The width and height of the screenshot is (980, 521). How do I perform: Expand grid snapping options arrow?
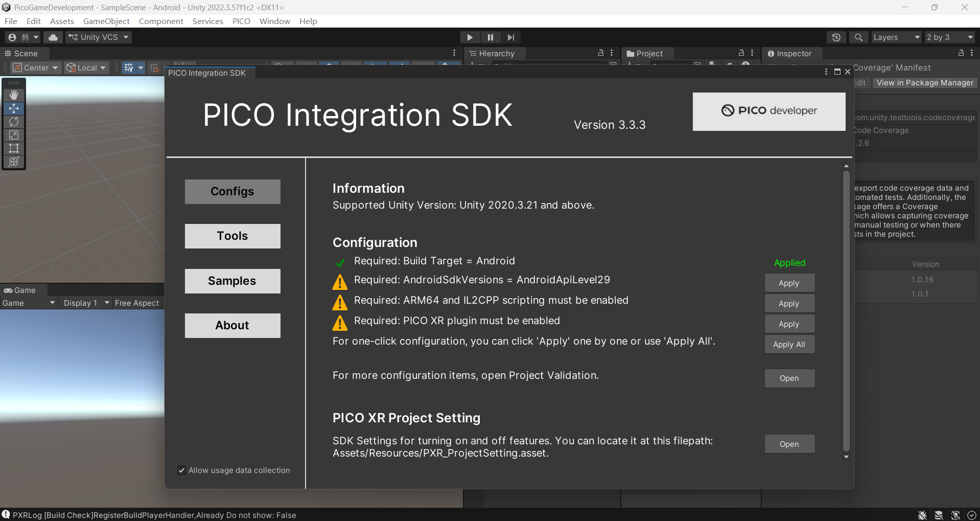tap(141, 67)
